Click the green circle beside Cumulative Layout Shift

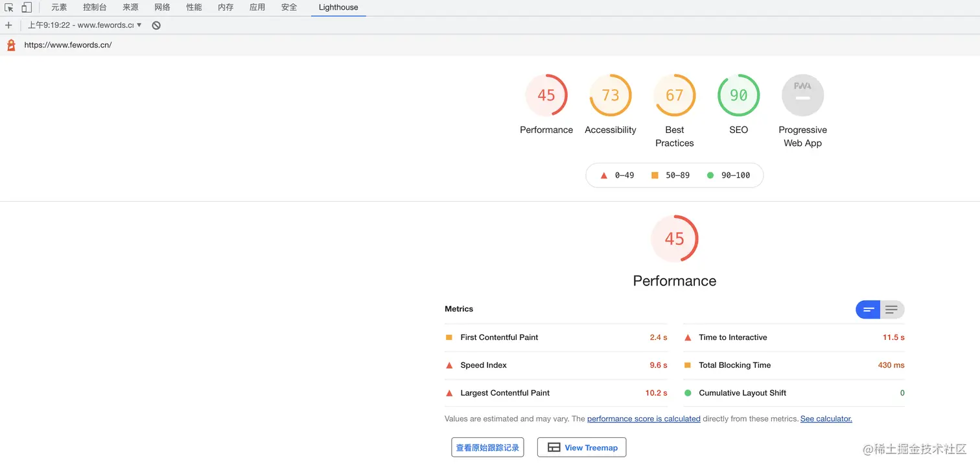pyautogui.click(x=688, y=393)
